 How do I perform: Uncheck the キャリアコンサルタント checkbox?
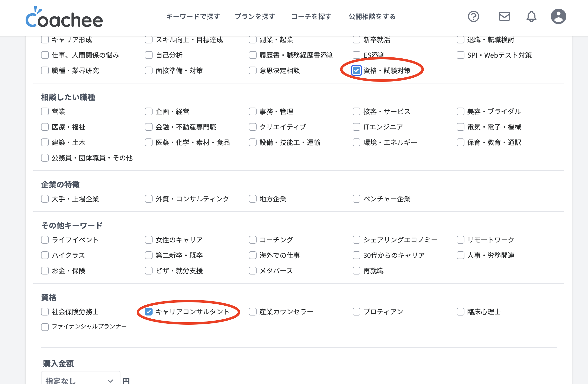[148, 312]
